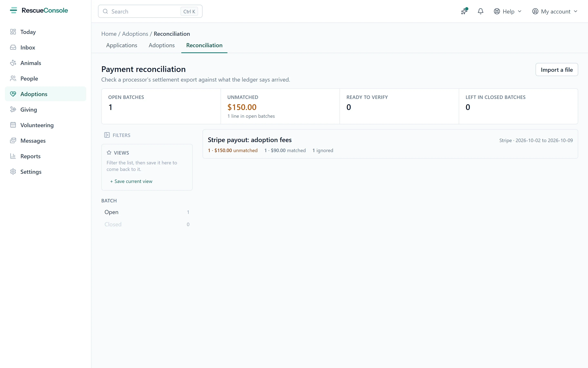Select the Reconciliation tab
The image size is (588, 368).
(204, 45)
